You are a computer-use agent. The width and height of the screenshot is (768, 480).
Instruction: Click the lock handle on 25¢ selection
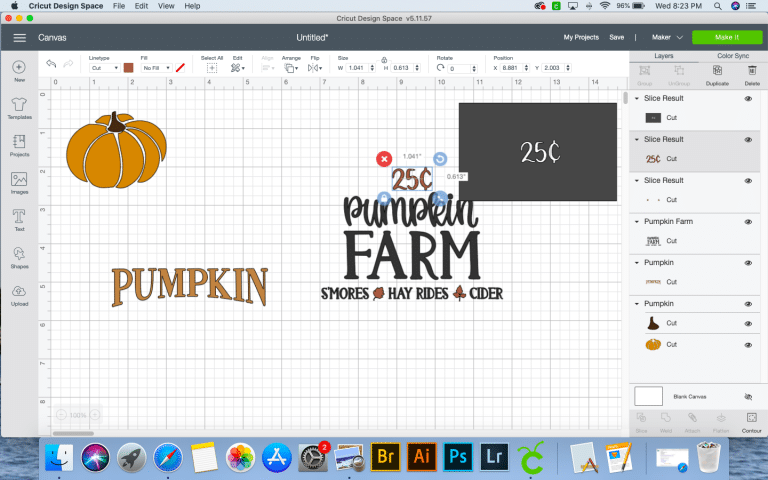pos(384,198)
